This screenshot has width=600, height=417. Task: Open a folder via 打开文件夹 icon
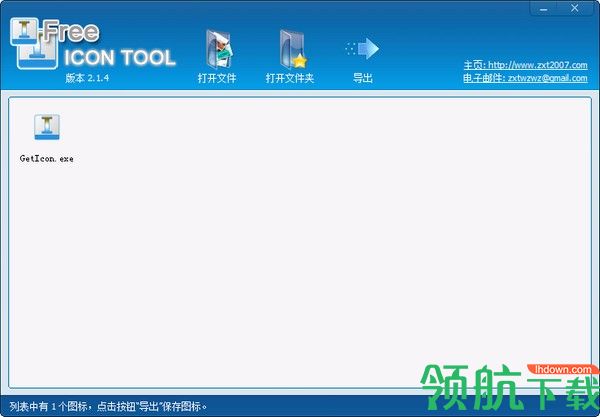click(x=293, y=50)
